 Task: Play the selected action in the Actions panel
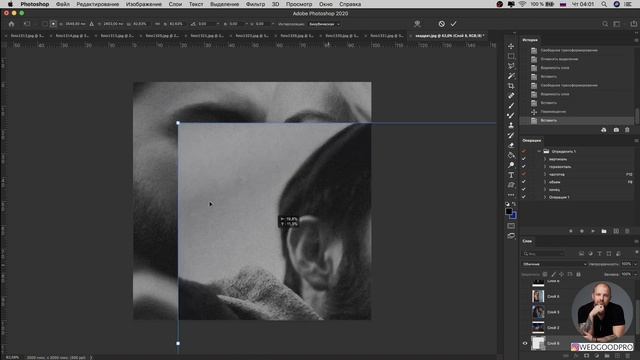coord(593,231)
